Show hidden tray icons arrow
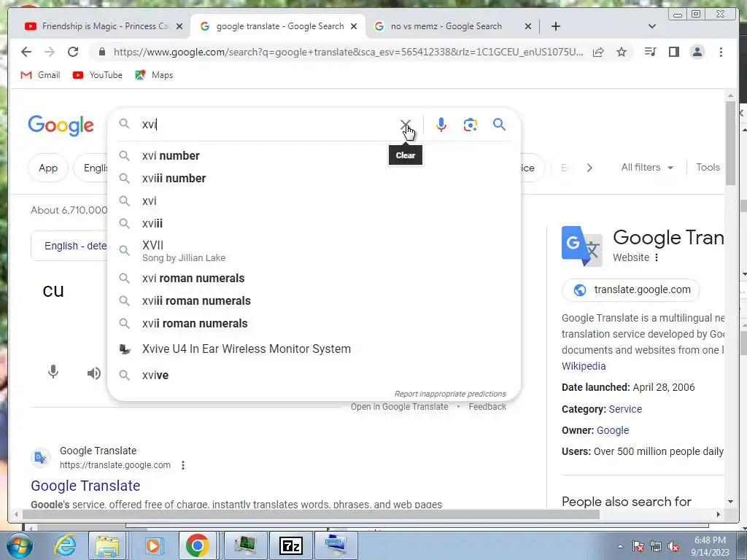The image size is (747, 560). pos(620,546)
